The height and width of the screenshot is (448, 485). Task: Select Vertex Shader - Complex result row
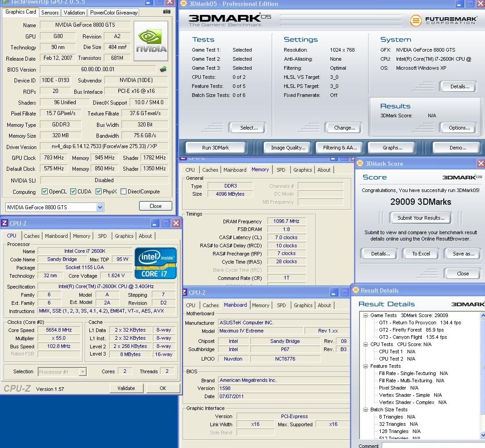(412, 402)
